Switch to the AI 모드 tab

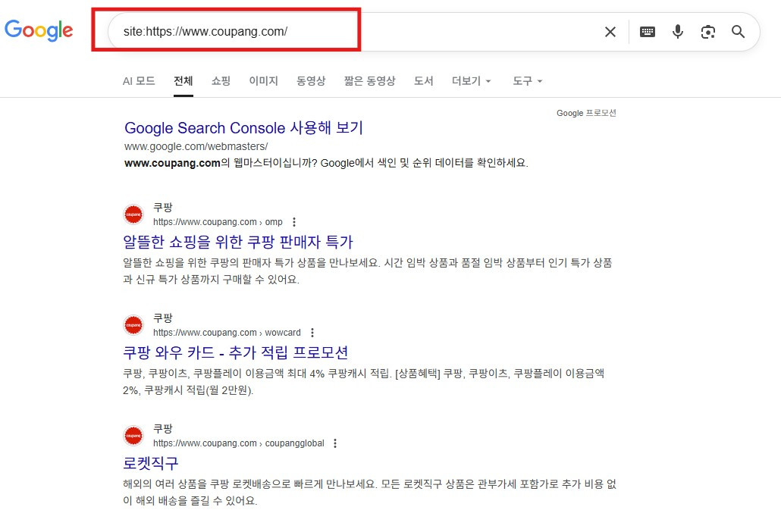pos(139,80)
